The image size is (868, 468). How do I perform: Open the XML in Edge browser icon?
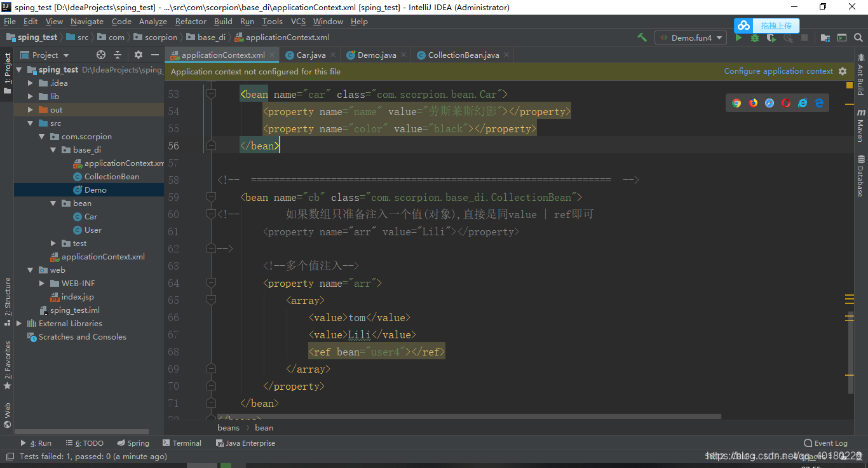tap(819, 103)
